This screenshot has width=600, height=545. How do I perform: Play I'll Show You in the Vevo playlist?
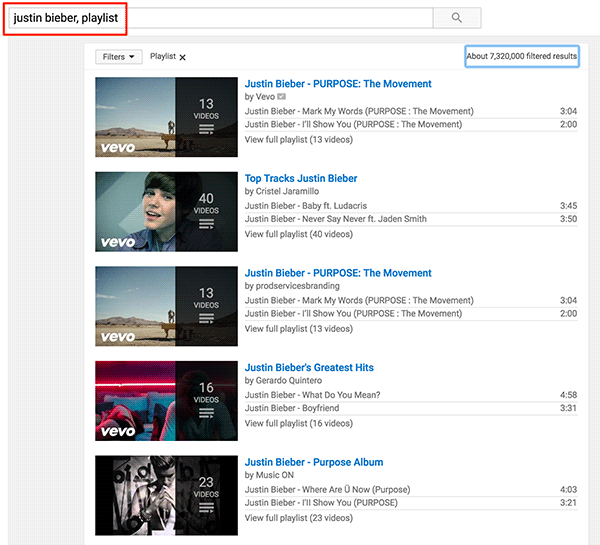point(353,124)
